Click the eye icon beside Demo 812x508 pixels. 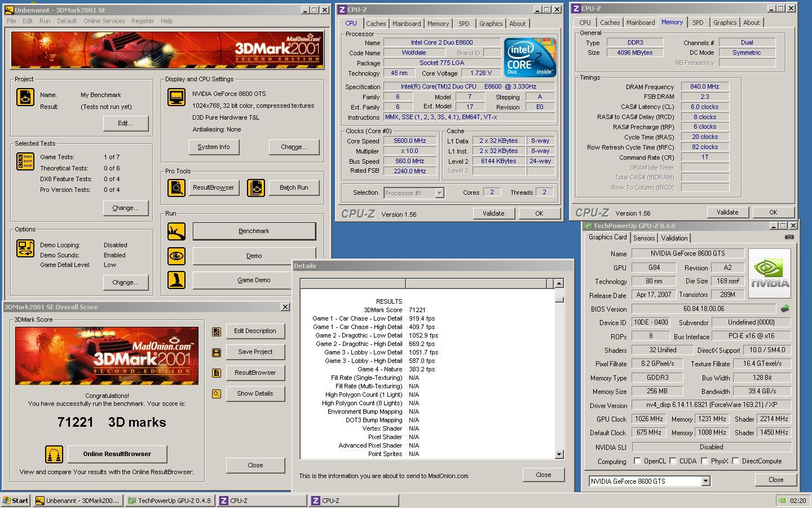[176, 256]
